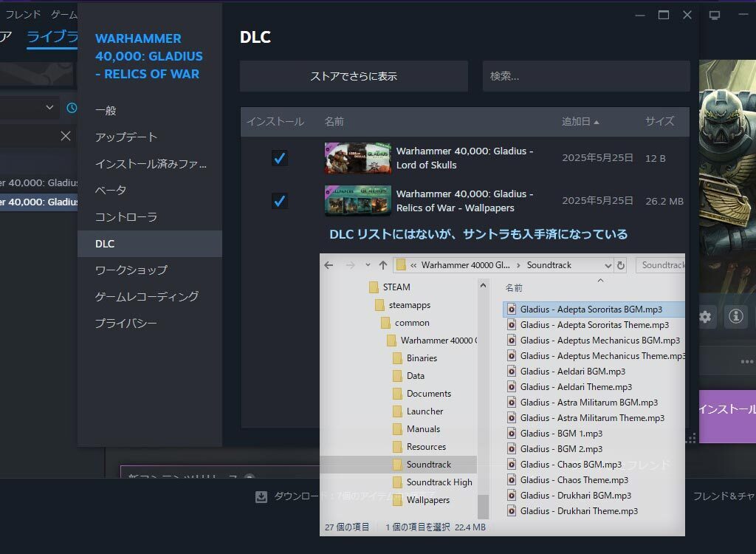Select the DLC properties tab
This screenshot has width=756, height=554.
point(150,244)
